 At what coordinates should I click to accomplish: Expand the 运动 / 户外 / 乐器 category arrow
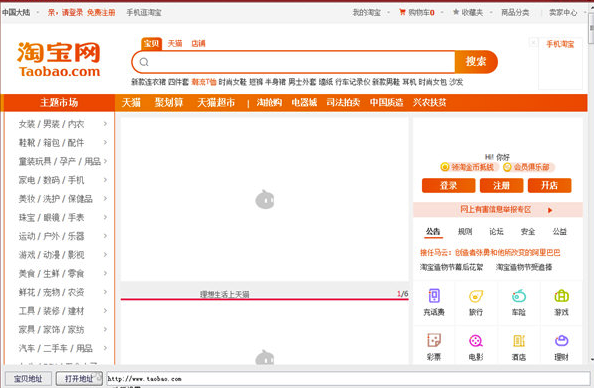105,236
